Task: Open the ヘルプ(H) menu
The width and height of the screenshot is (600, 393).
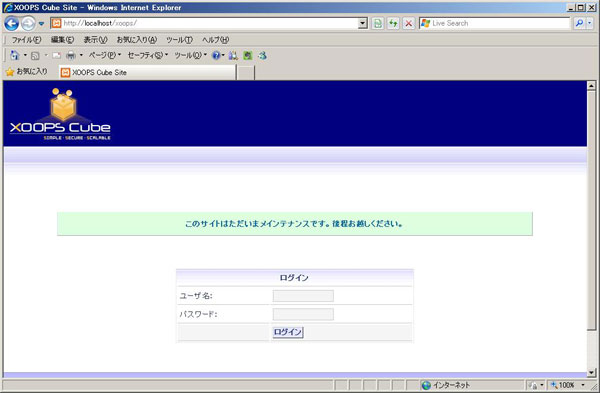Action: 215,40
